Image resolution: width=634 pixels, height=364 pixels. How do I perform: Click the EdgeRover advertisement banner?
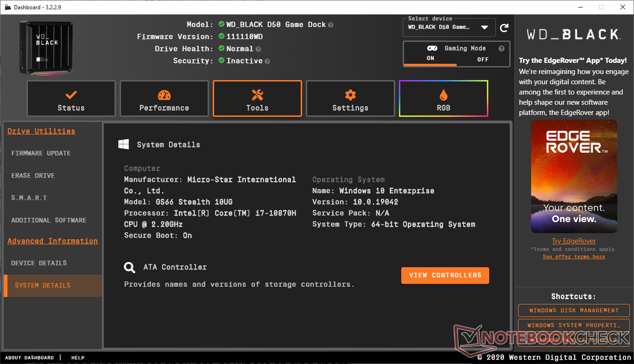574,176
